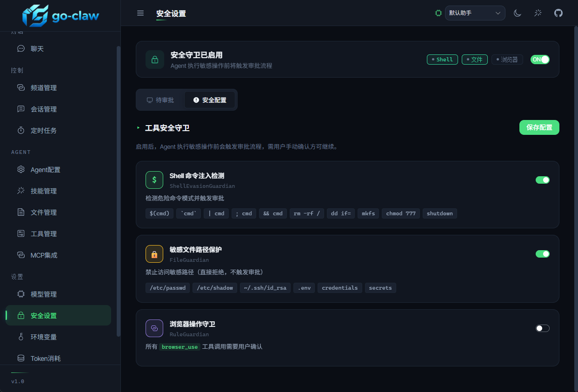Go to 频道管理 page
This screenshot has width=578, height=392.
59,87
